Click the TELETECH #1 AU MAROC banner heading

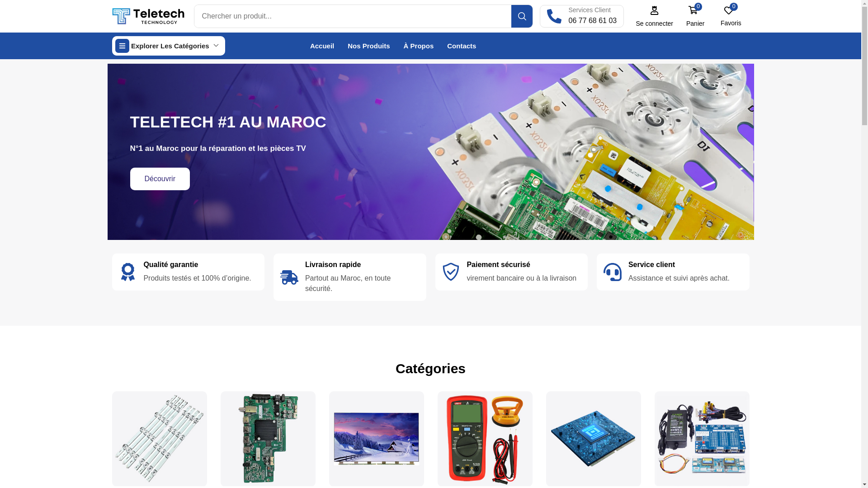(228, 122)
